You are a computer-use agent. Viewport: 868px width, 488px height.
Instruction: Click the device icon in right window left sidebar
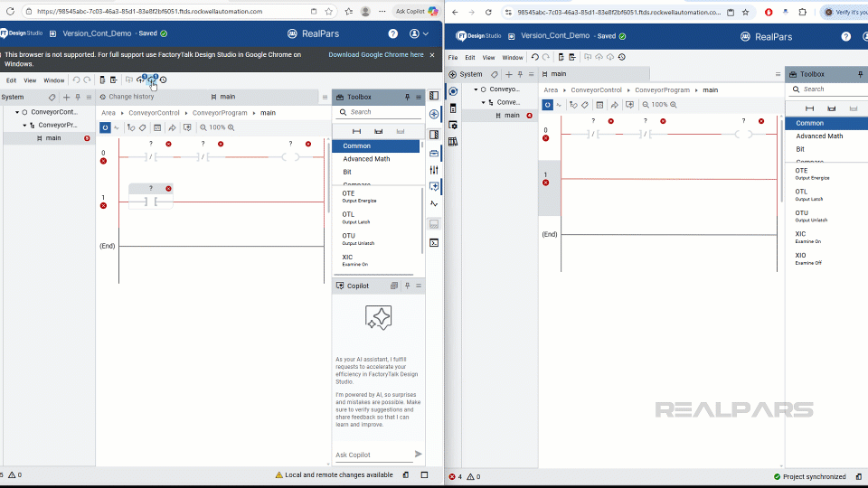pyautogui.click(x=453, y=108)
